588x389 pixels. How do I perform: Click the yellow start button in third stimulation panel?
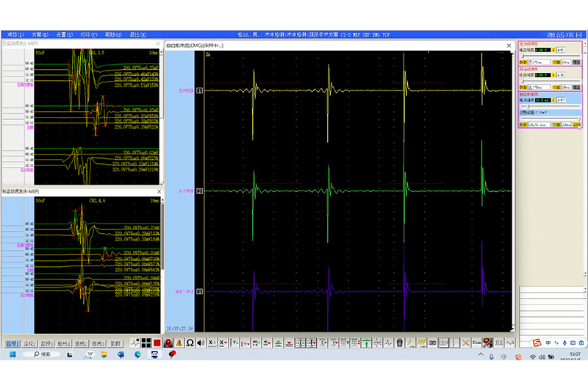click(577, 125)
